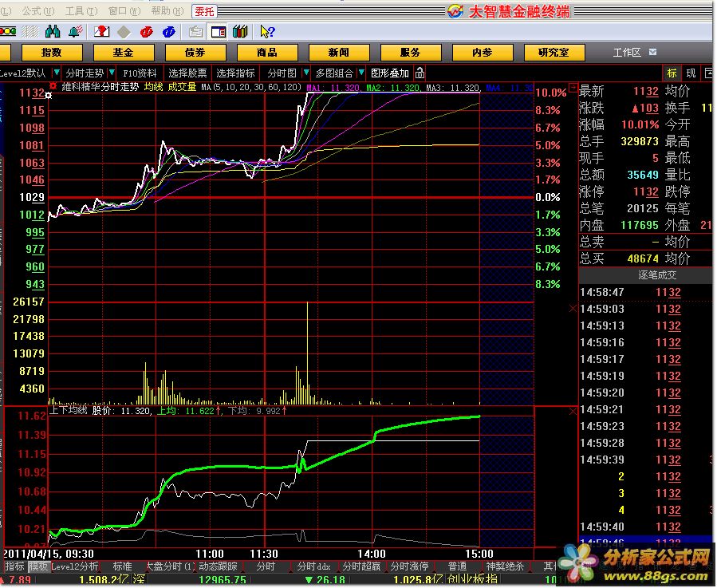
Task: Expand the 分时图 dropdown arrow
Action: tap(306, 73)
